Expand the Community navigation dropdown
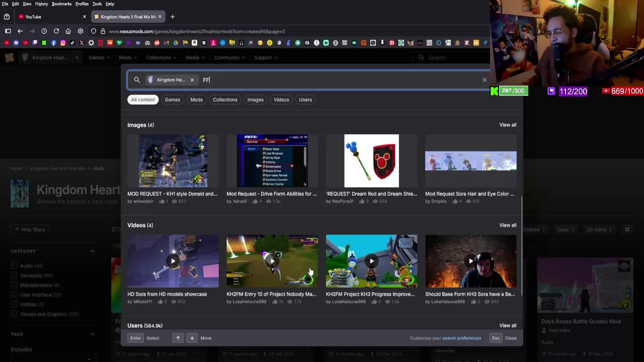The image size is (644, 362). click(229, 57)
